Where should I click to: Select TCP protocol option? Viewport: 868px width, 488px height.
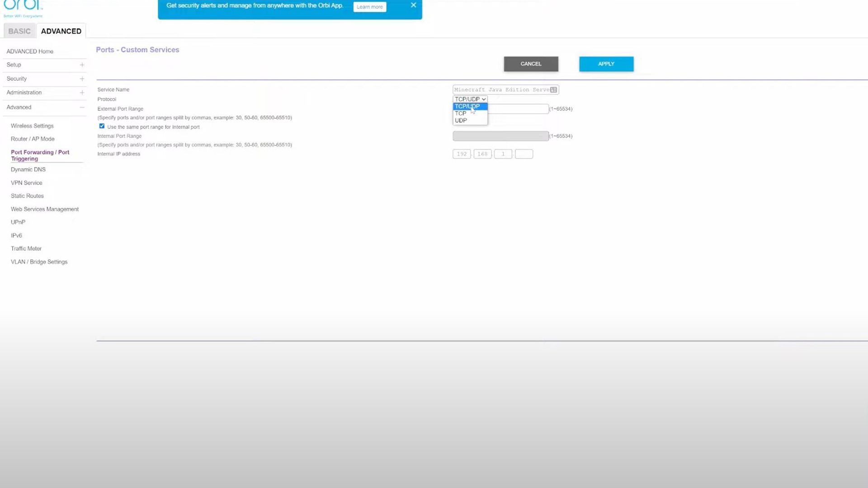coord(470,113)
